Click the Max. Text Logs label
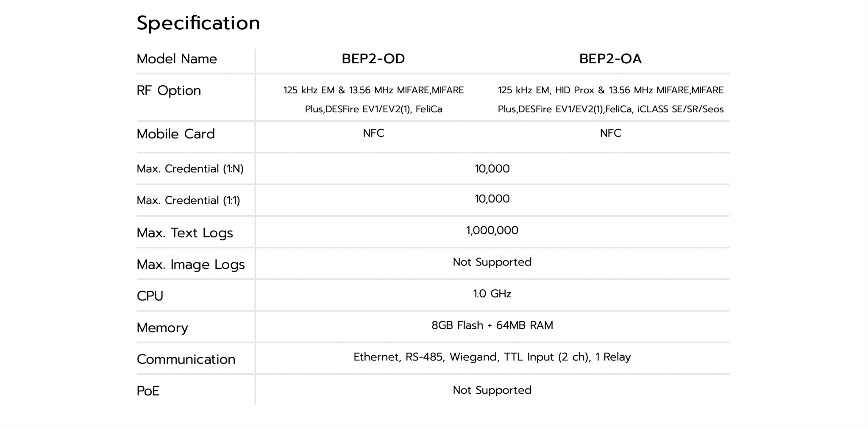868x427 pixels. [x=185, y=233]
